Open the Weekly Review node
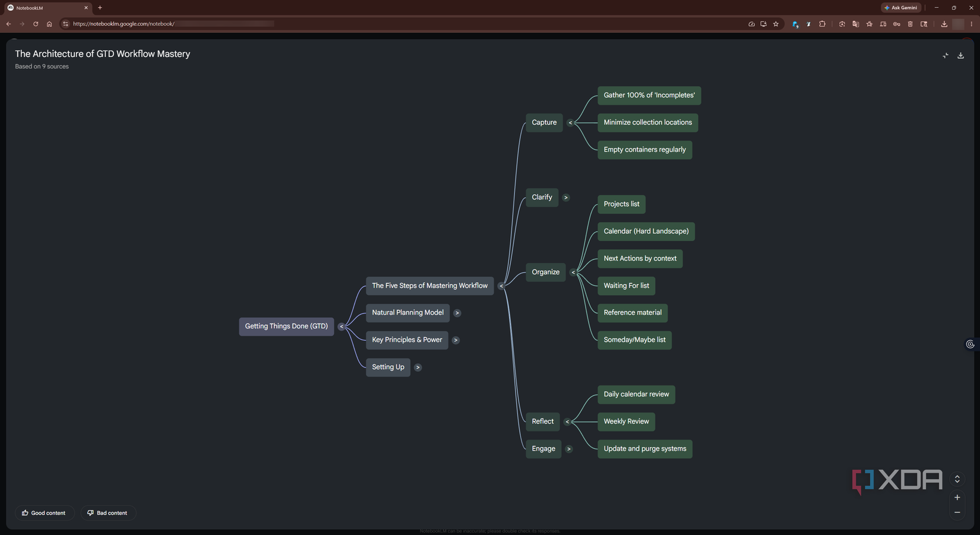This screenshot has height=535, width=980. [627, 422]
